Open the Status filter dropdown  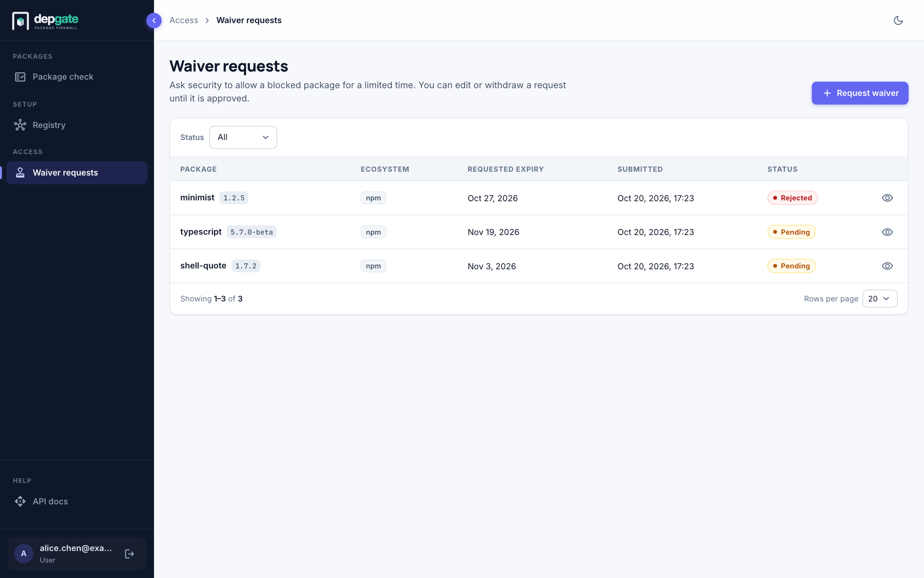(x=243, y=137)
